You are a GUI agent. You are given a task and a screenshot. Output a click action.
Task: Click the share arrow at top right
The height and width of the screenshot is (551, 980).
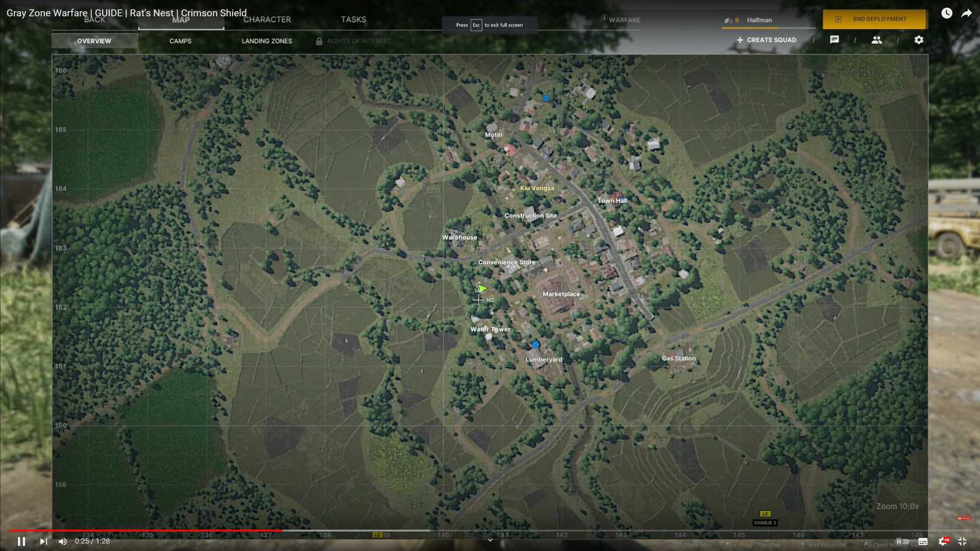(x=966, y=12)
